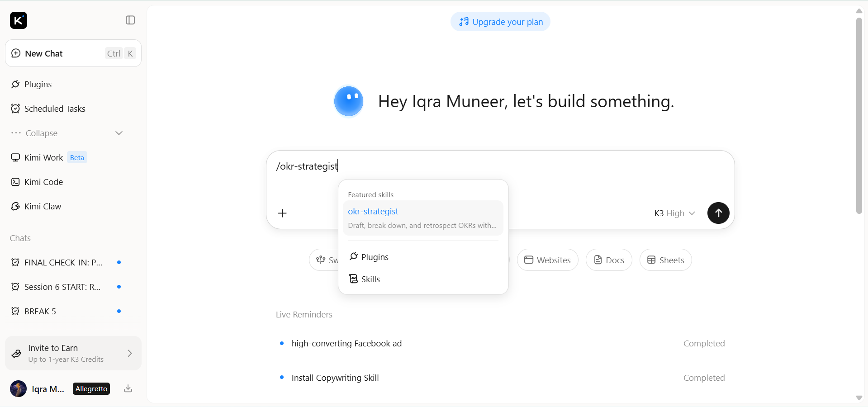Click the Websites browser icon
The width and height of the screenshot is (868, 407).
point(528,260)
